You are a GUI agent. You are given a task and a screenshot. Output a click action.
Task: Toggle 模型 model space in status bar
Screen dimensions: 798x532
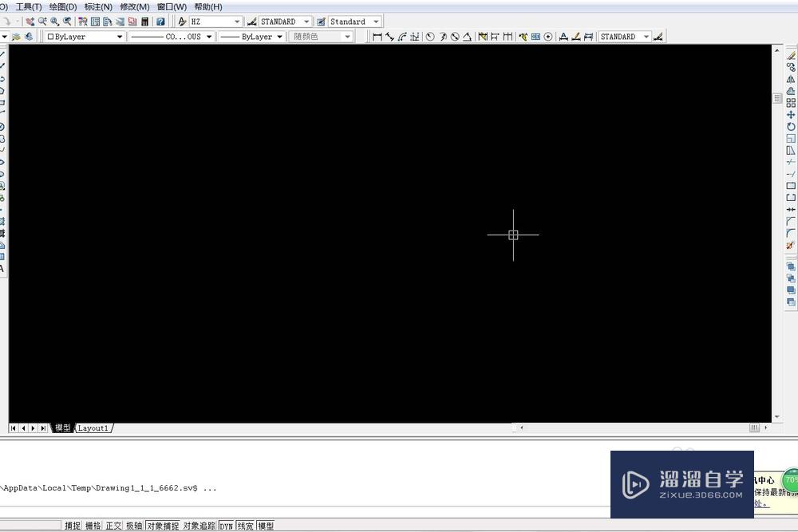point(266,526)
